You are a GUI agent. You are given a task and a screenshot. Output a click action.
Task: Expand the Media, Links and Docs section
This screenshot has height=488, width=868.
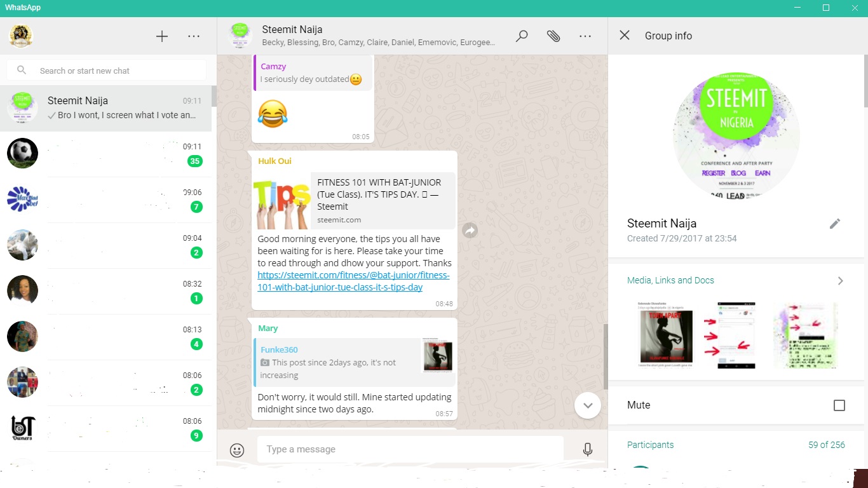[841, 281]
